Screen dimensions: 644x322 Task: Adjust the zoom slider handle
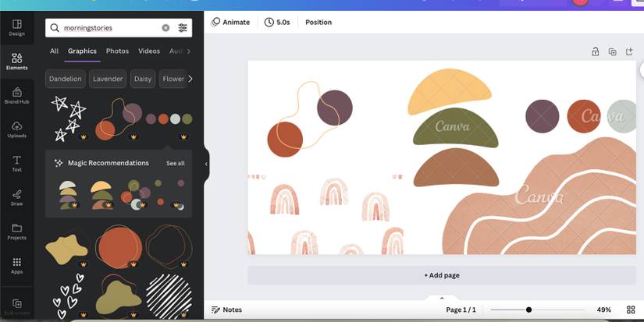(x=528, y=310)
